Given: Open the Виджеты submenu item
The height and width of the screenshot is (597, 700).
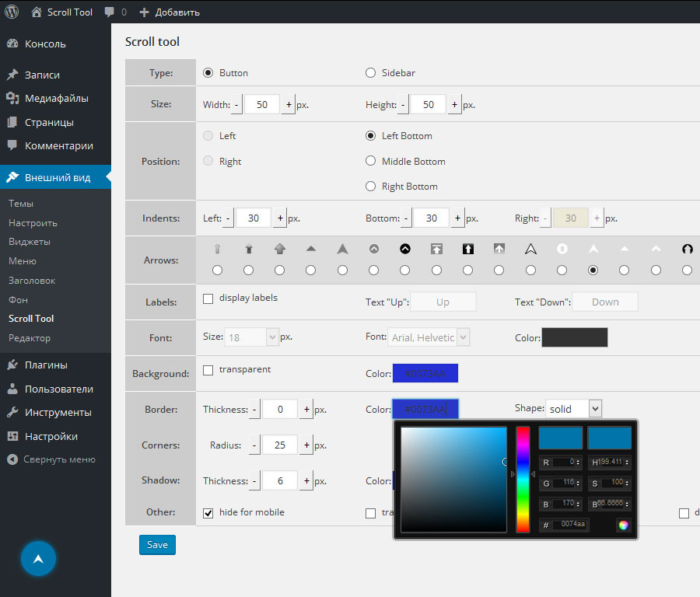Looking at the screenshot, I should 30,242.
